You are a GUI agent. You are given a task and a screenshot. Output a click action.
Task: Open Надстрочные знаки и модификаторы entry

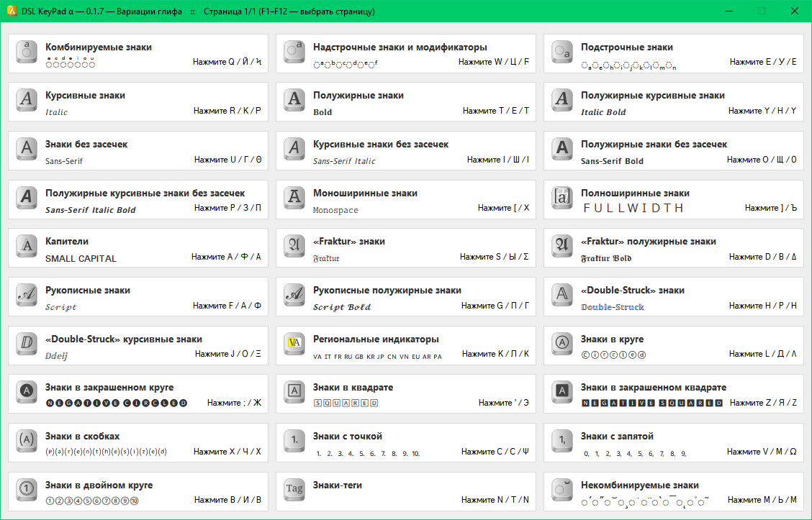pos(405,53)
